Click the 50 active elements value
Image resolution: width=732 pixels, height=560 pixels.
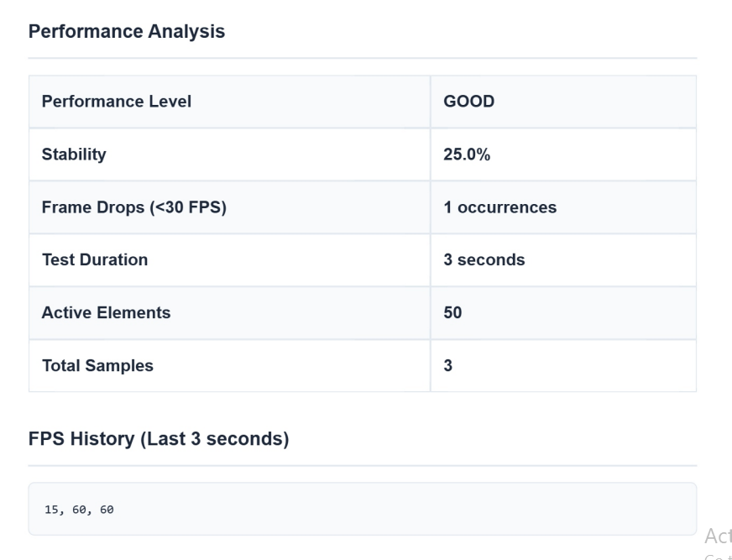tap(452, 312)
